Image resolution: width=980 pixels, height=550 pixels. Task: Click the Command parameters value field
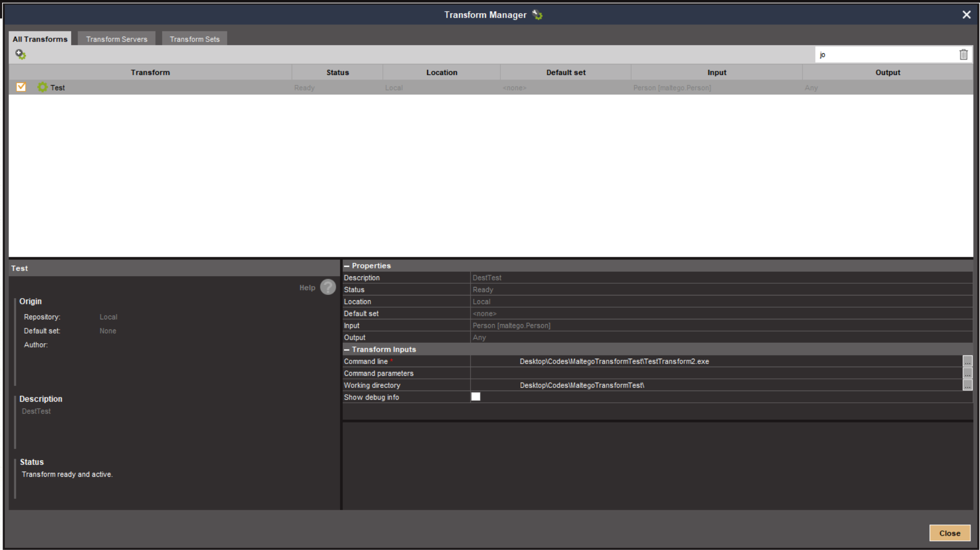point(716,373)
